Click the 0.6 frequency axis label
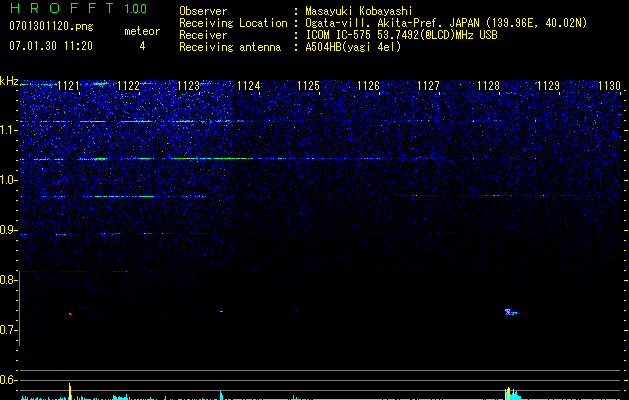This screenshot has width=629, height=400. 8,380
